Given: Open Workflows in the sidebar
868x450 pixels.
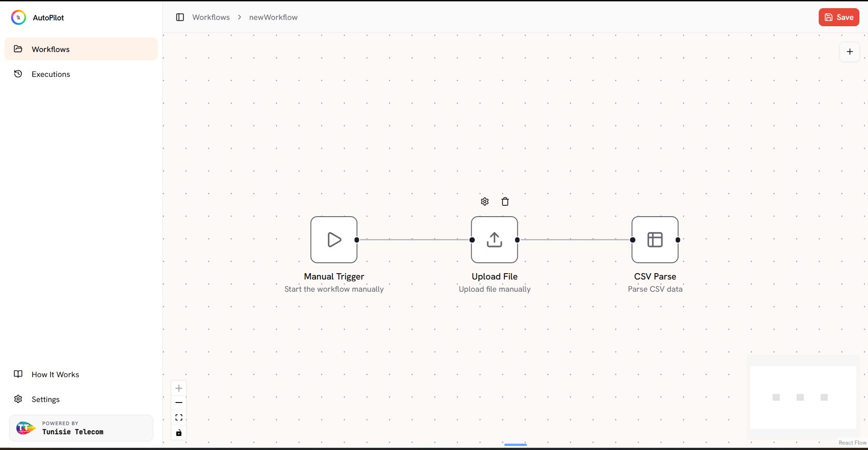Looking at the screenshot, I should [81, 49].
